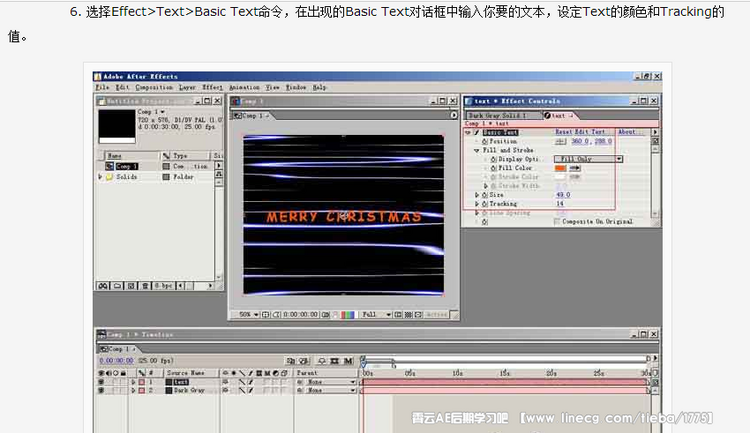Click the text layer label color square

tap(142, 382)
